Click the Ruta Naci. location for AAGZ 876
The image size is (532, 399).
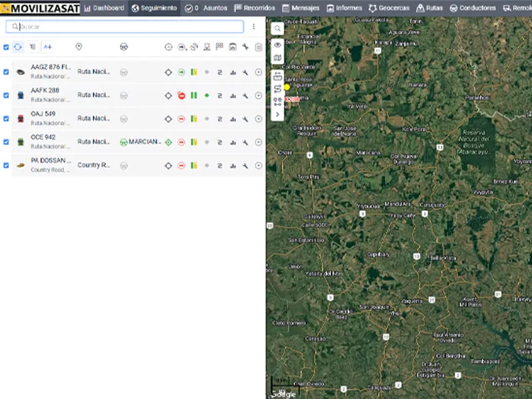[x=94, y=72]
